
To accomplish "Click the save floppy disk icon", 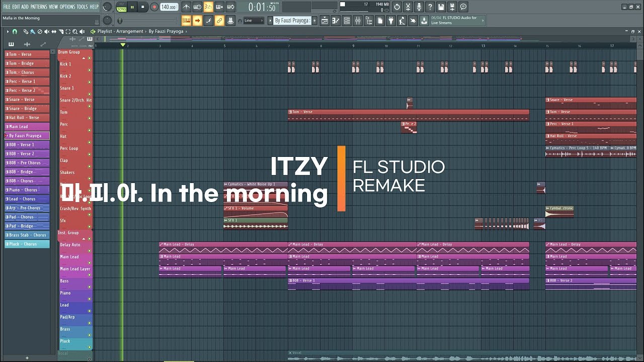I will coord(441,7).
